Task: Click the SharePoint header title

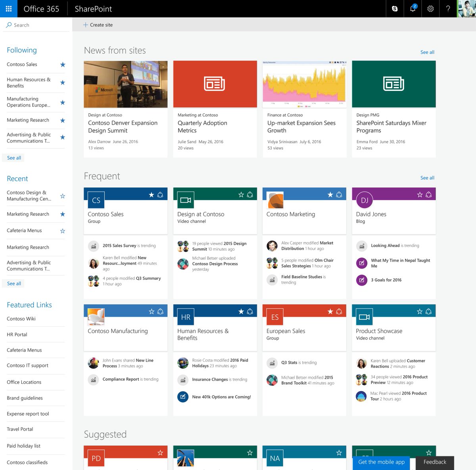Action: pos(93,9)
